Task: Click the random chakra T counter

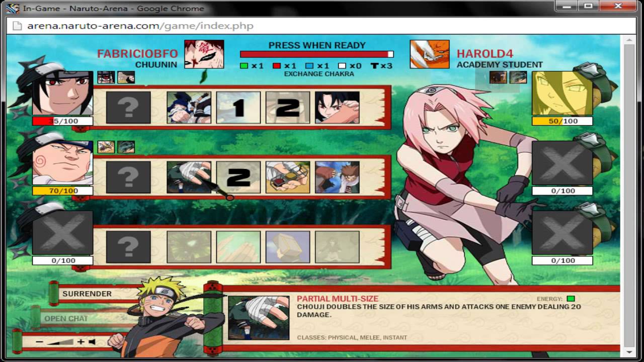Action: 381,65
